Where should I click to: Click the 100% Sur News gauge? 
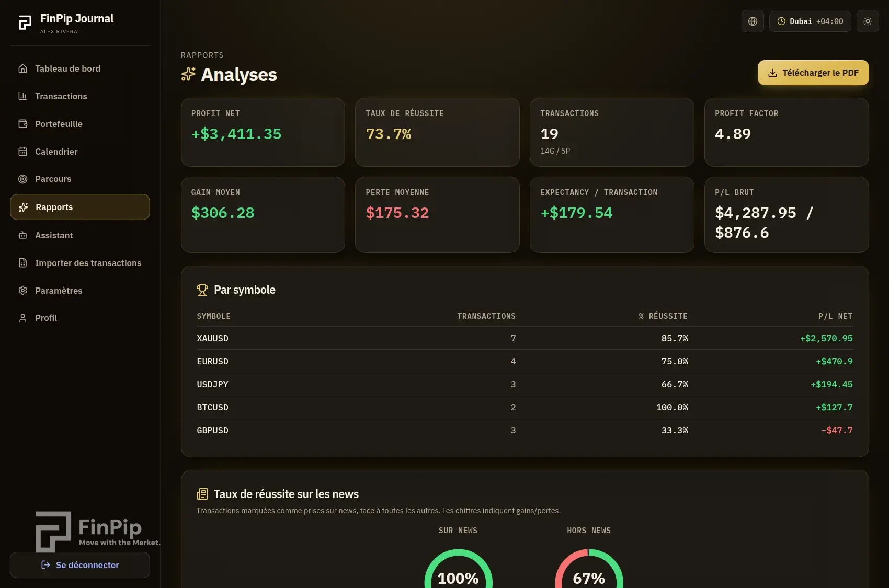(458, 569)
